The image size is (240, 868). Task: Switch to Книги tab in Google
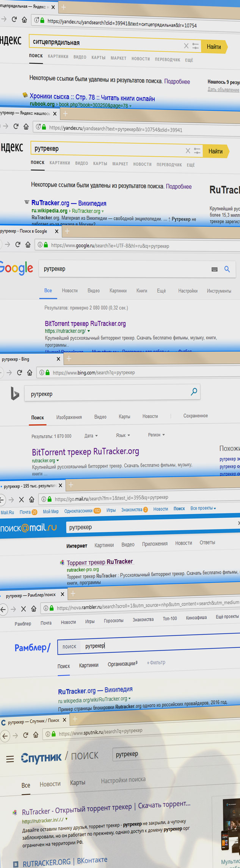click(142, 291)
